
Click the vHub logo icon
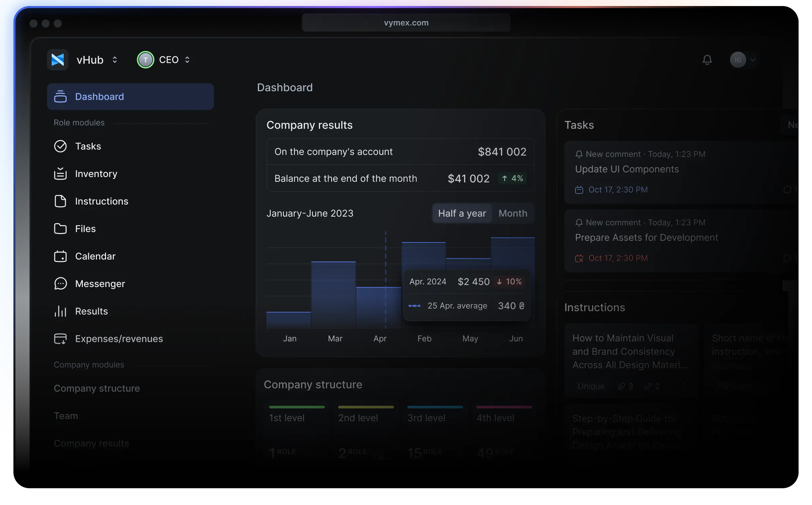58,60
